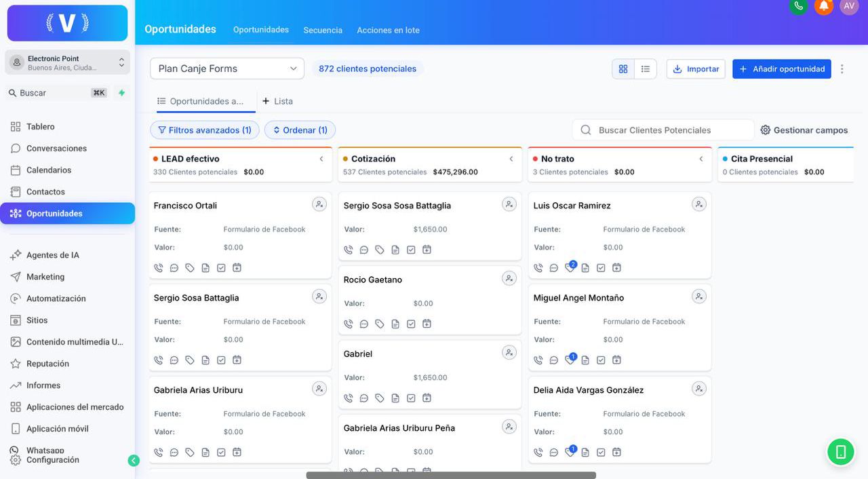
Task: Click the sidebar Buscar search box
Action: (58, 93)
